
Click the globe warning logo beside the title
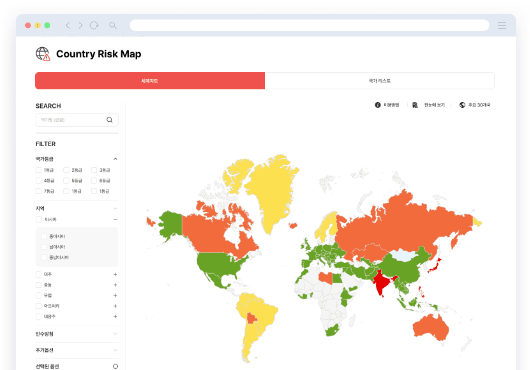43,54
